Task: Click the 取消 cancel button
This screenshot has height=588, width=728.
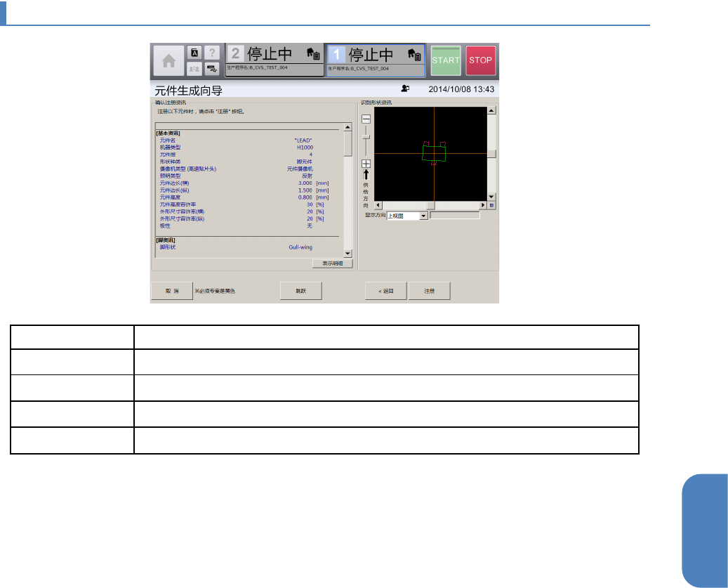Action: (x=171, y=291)
